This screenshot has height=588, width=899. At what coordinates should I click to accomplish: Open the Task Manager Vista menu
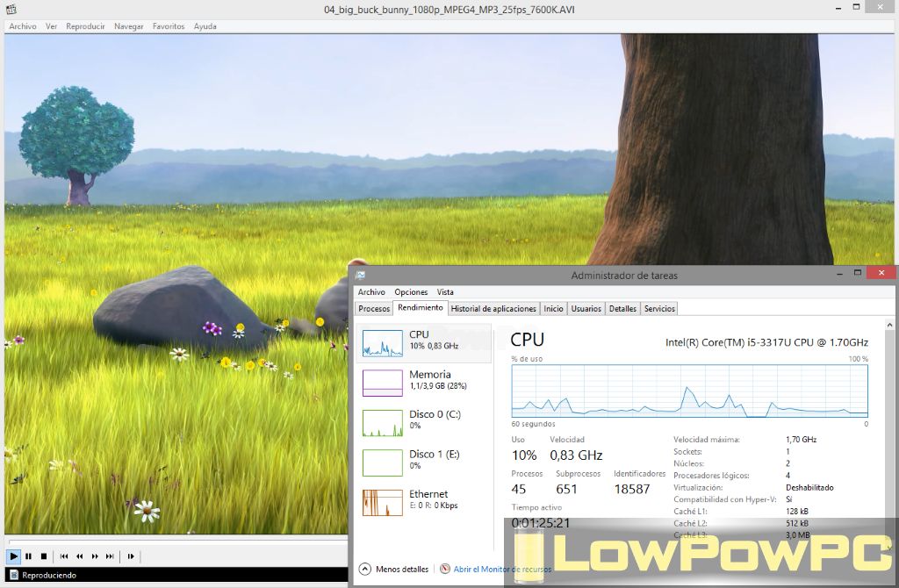click(445, 291)
